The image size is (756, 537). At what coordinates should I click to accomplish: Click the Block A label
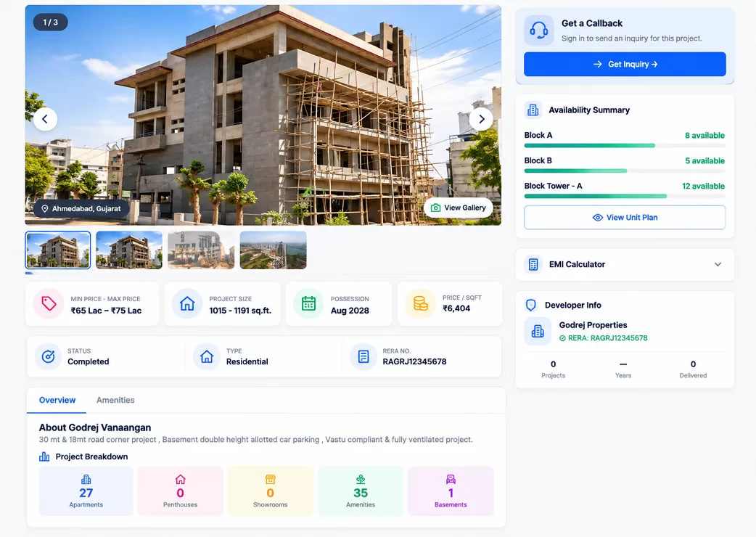(538, 136)
